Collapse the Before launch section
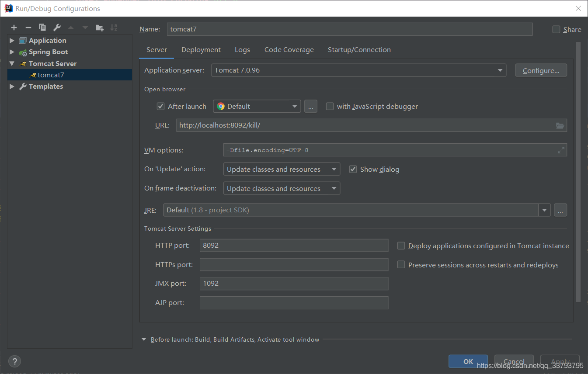588x374 pixels. [x=144, y=339]
